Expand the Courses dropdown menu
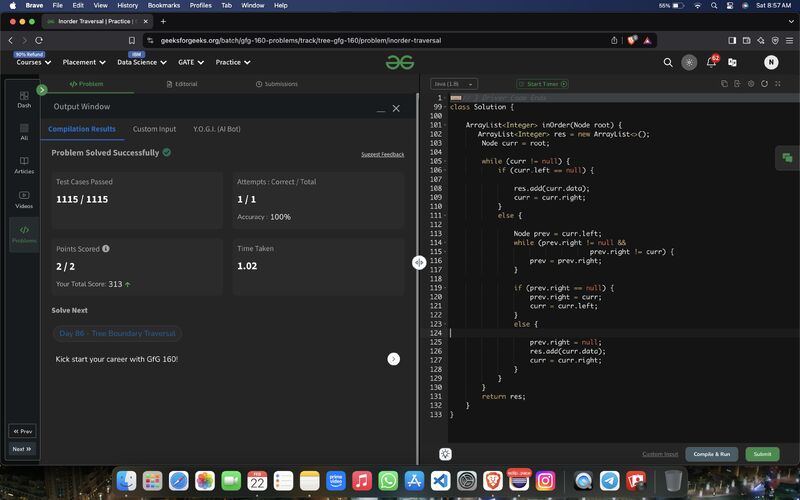Image resolution: width=800 pixels, height=500 pixels. (33, 62)
